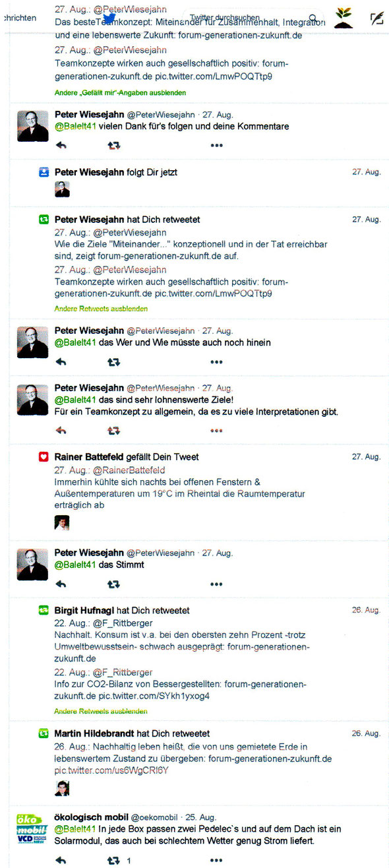Click the search magnifier icon
The image size is (389, 868).
tap(313, 18)
